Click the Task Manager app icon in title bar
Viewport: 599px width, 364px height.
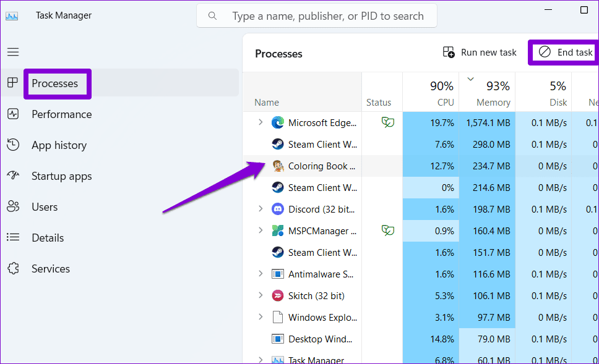click(x=12, y=16)
